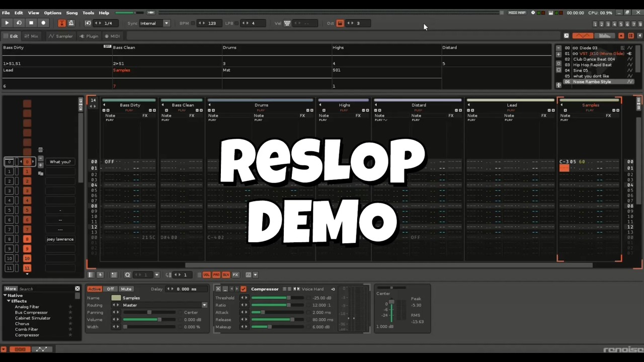The width and height of the screenshot is (644, 362).
Task: Toggle the record/edit mode button
Action: [x=43, y=23]
